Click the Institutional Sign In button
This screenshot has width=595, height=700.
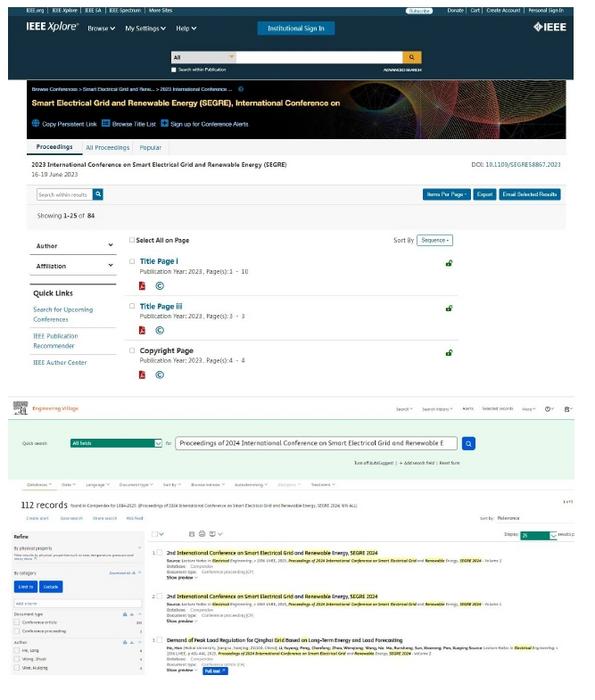pos(295,28)
